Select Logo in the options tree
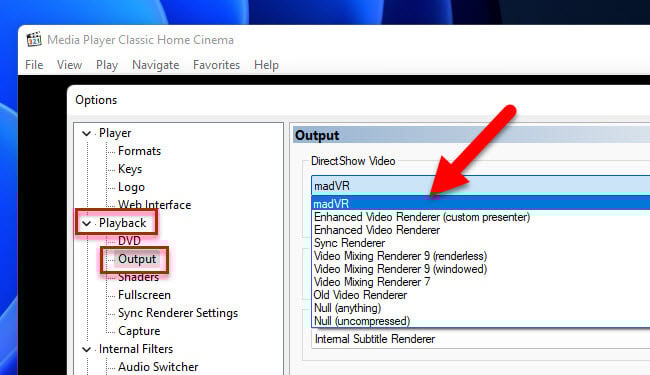 (x=131, y=187)
